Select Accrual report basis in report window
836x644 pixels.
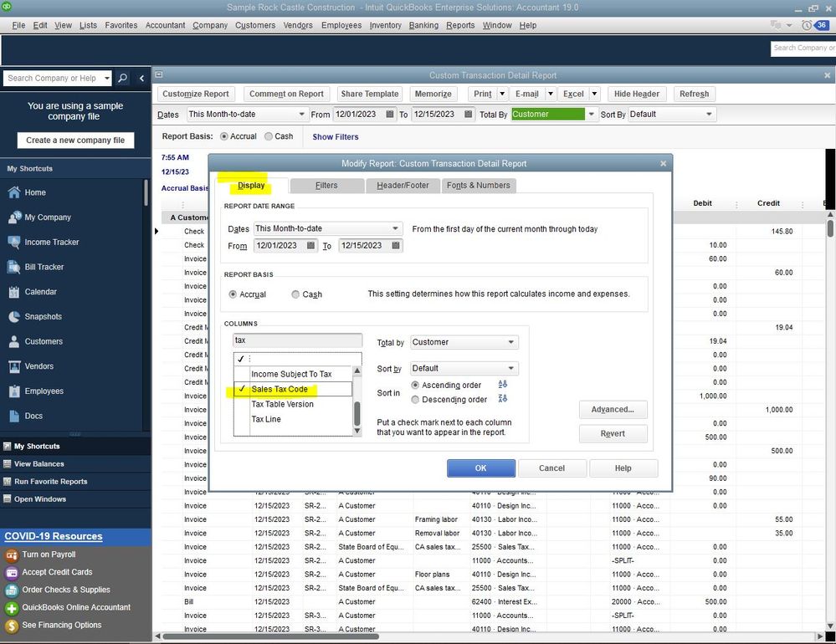tap(224, 136)
